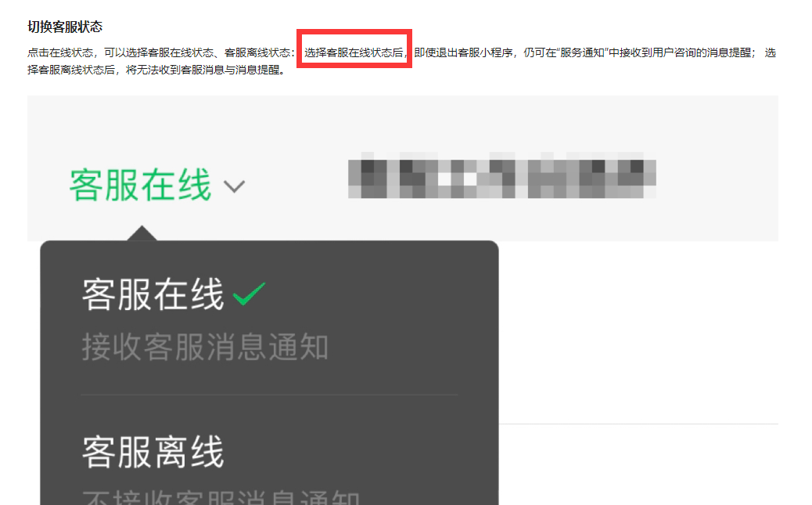812x505 pixels.
Task: Click 点击在线状态 at the paragraph start
Action: click(x=60, y=52)
